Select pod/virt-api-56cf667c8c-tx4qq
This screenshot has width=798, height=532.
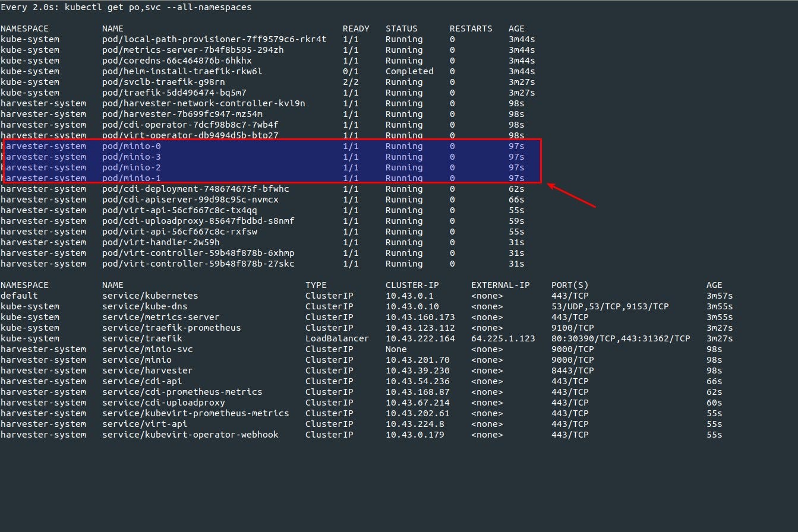point(179,210)
